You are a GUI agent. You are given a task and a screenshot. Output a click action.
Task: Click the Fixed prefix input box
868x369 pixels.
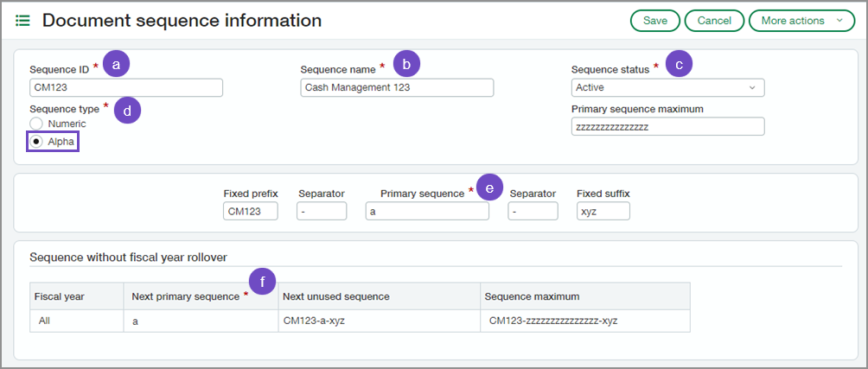250,211
